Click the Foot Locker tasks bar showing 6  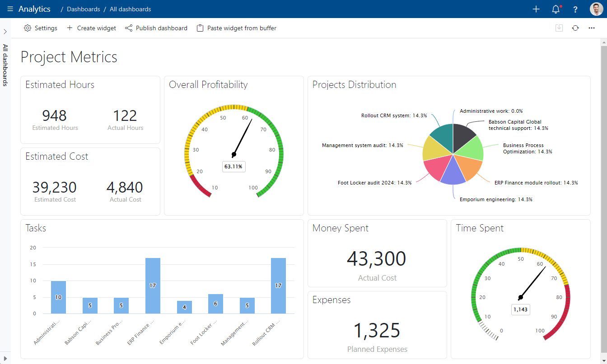[x=215, y=304]
